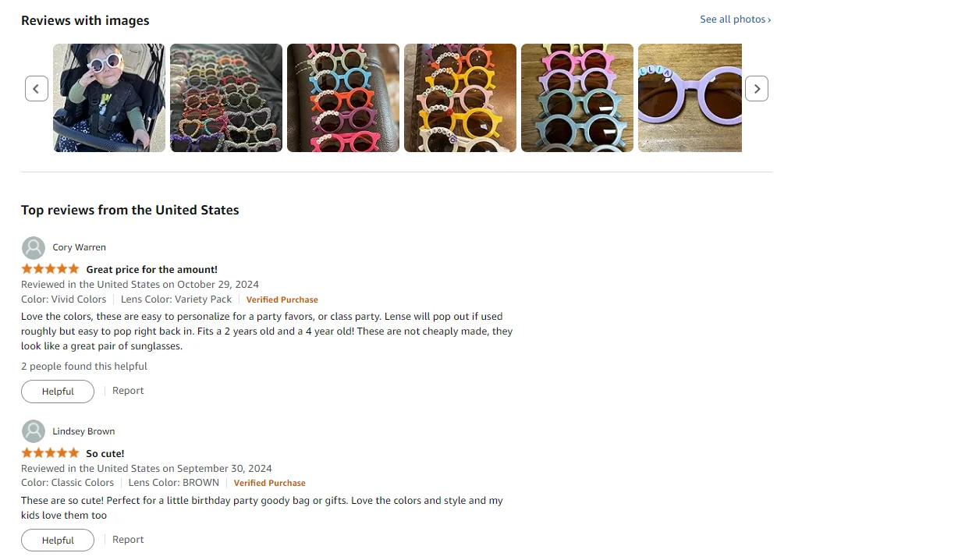This screenshot has width=965, height=560.
Task: Open Cory Warren's profile avatar
Action: point(34,248)
